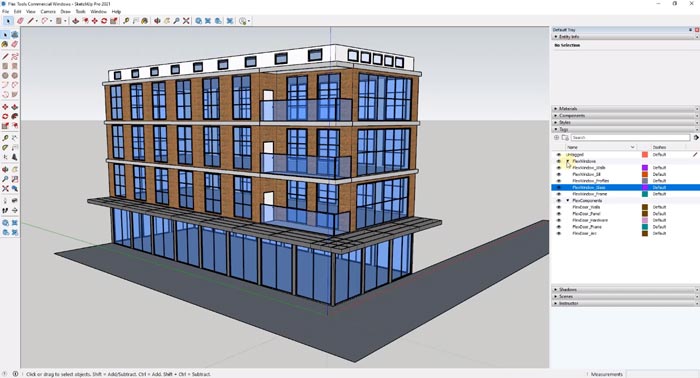Expand the Scenes panel
The image size is (700, 378).
coord(625,296)
